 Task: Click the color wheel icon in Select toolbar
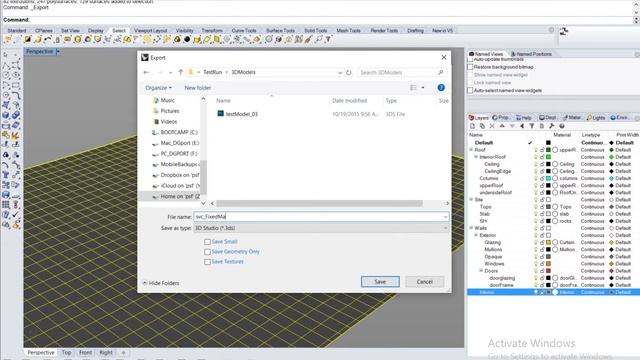(87, 40)
